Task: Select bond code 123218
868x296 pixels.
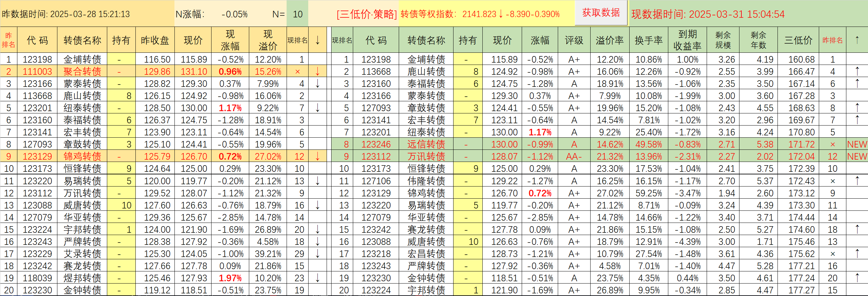Action: click(376, 254)
